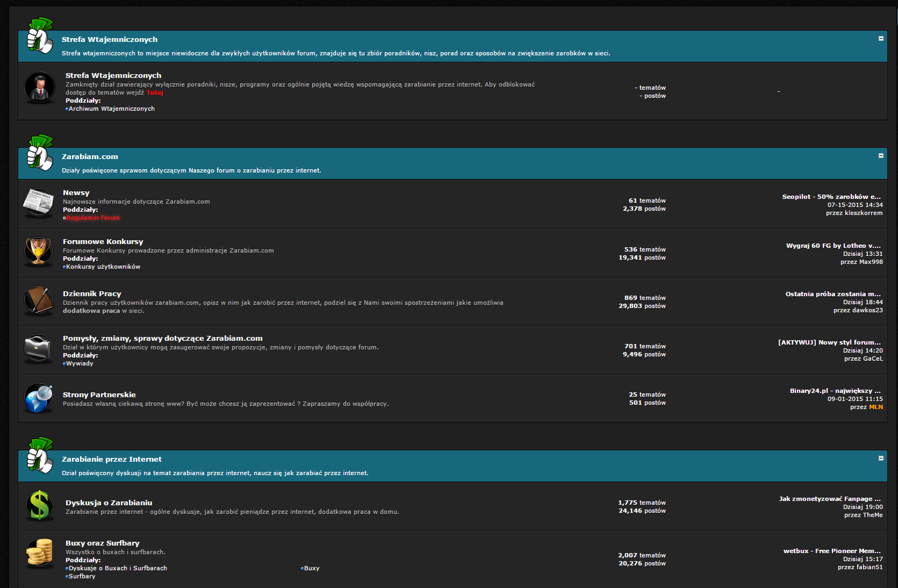
Task: Open the Archiwum Wtajemniczonych subforum
Action: click(111, 109)
